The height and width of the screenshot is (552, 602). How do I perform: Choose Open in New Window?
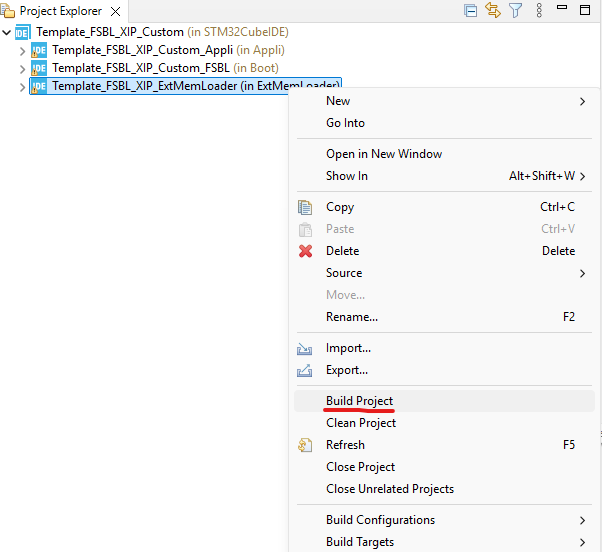[x=445, y=154]
